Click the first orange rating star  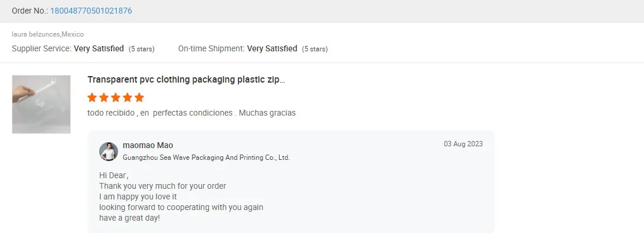tap(92, 97)
